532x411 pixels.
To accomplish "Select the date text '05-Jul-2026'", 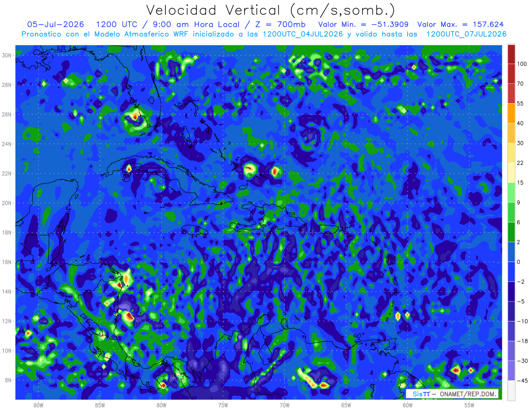I will tap(55, 24).
